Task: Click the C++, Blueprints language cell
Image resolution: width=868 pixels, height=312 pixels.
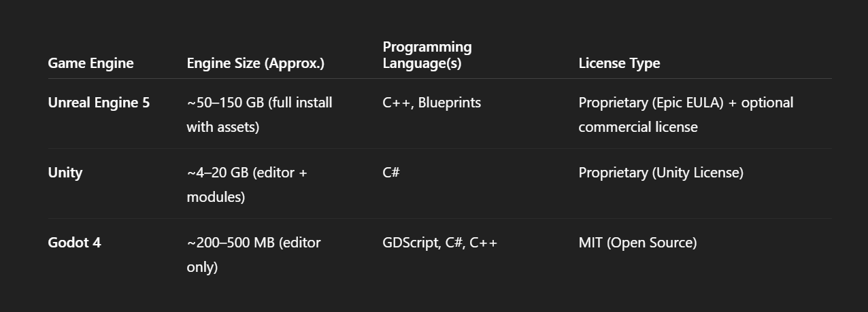Action: 432,103
